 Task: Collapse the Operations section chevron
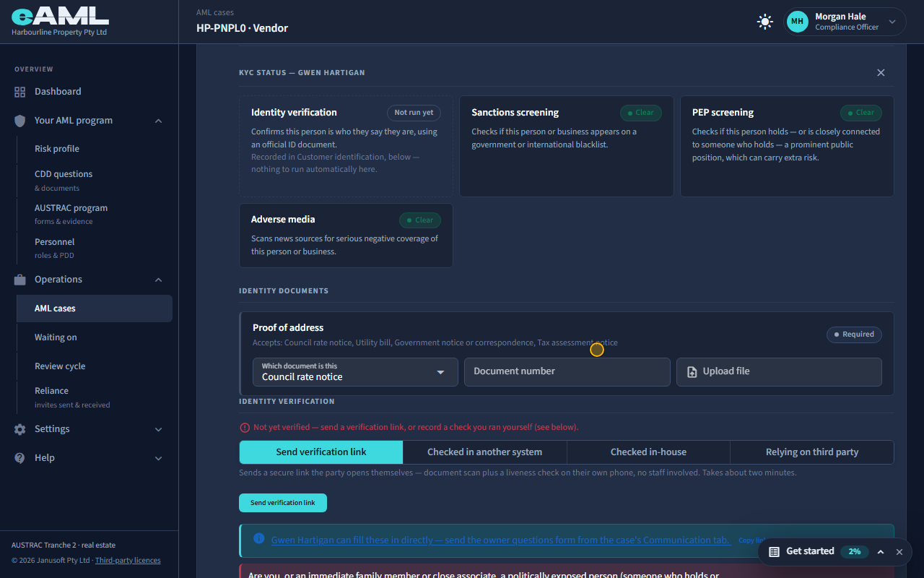159,280
